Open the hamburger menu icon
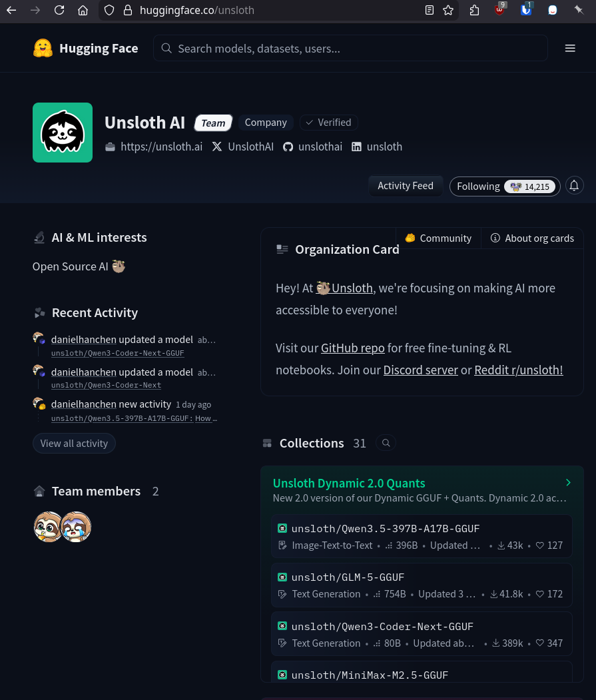The height and width of the screenshot is (700, 596). (569, 48)
